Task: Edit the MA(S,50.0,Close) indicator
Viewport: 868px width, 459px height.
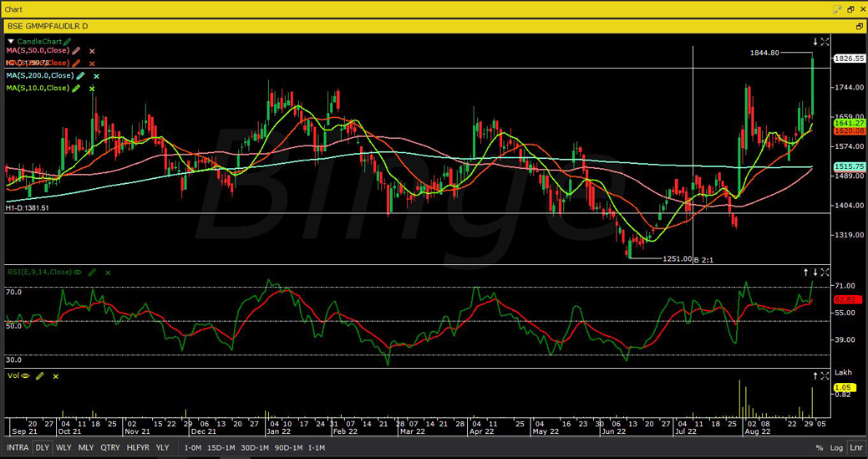Action: pyautogui.click(x=76, y=51)
